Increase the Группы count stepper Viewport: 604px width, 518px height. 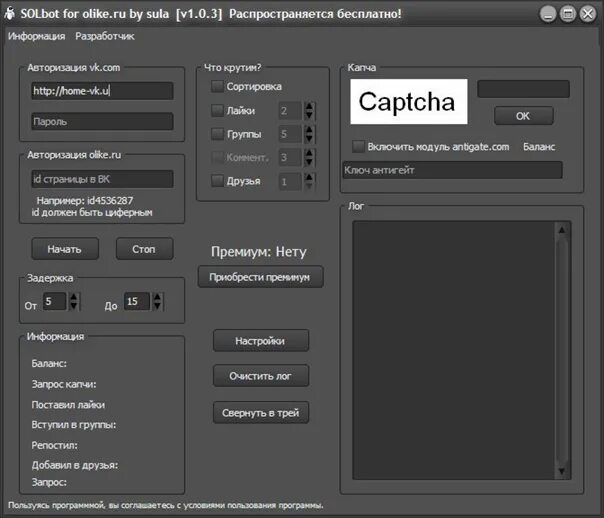pyautogui.click(x=309, y=130)
